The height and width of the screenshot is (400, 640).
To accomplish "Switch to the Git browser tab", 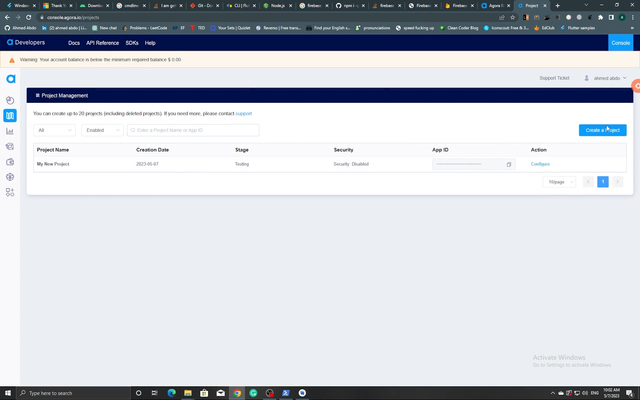I will (204, 6).
